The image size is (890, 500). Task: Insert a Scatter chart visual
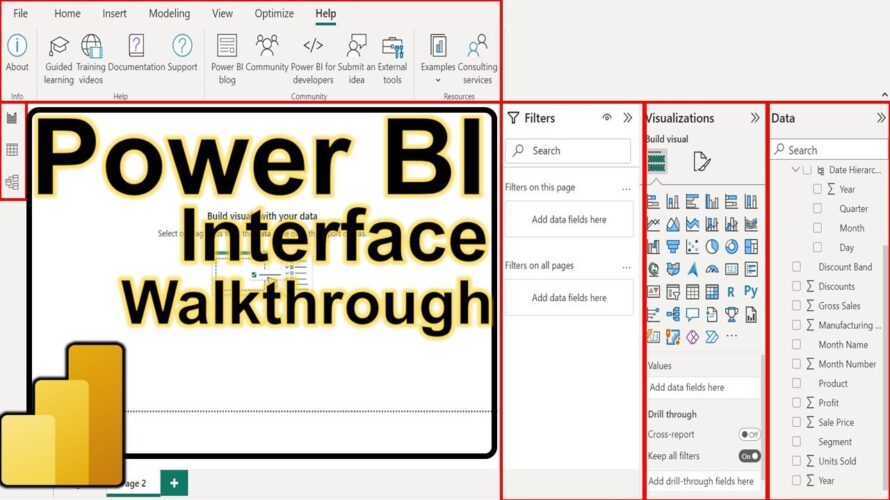692,246
